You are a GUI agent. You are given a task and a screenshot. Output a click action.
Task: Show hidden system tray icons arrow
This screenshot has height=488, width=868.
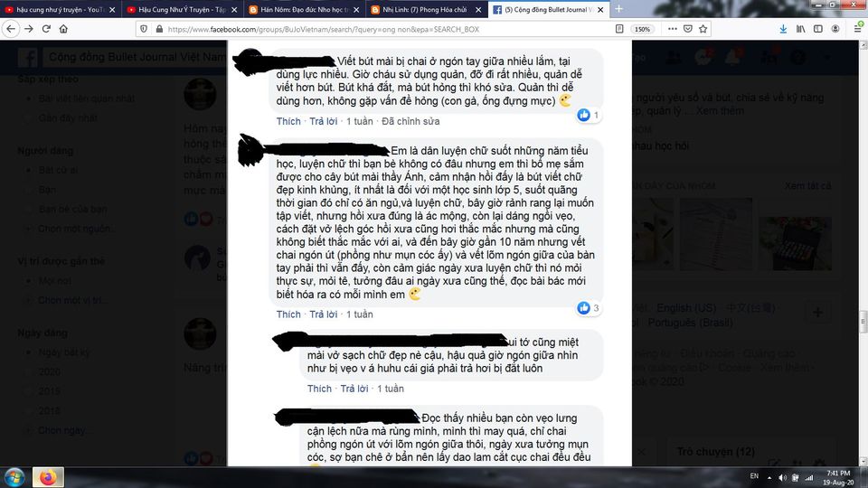[769, 477]
